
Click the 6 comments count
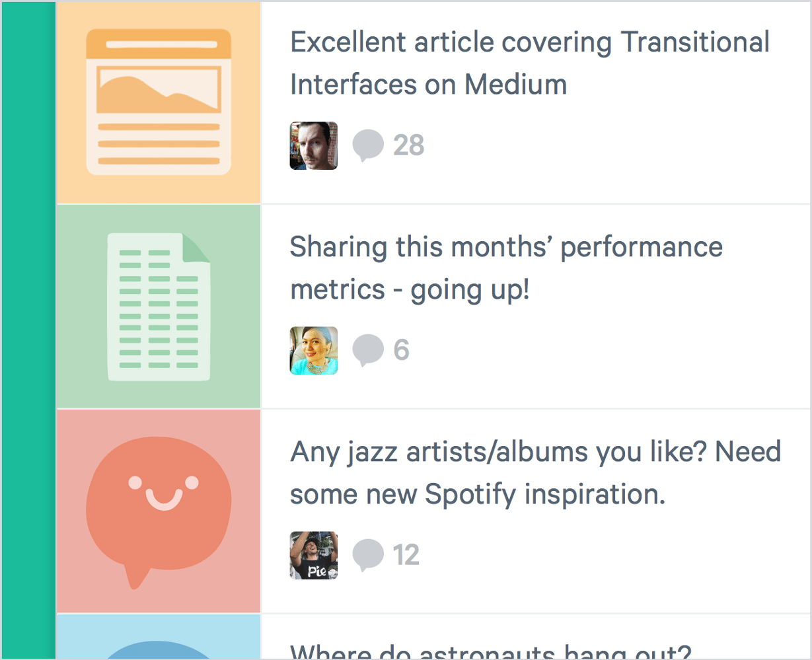click(x=401, y=350)
